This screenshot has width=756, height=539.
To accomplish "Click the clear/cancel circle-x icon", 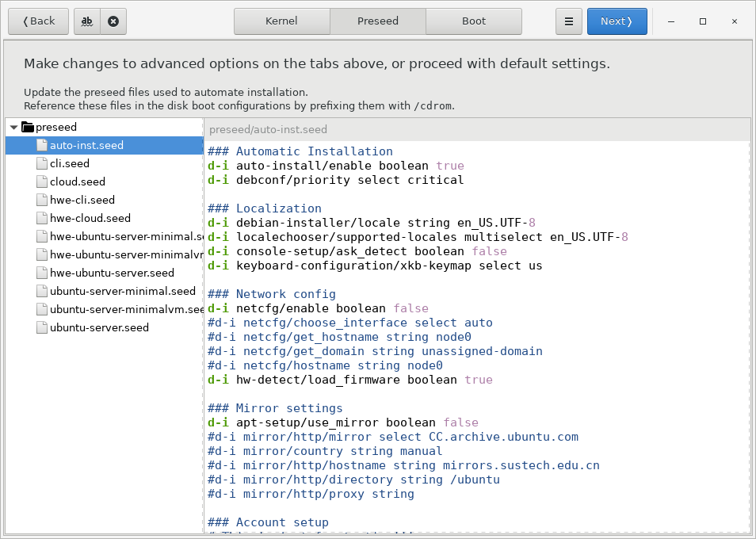I will tap(113, 21).
